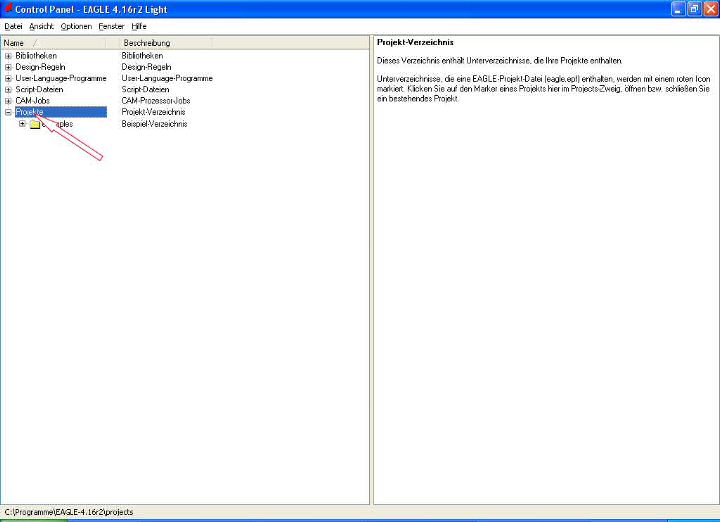The image size is (720, 522).
Task: Open the Fenster menu
Action: tap(111, 25)
